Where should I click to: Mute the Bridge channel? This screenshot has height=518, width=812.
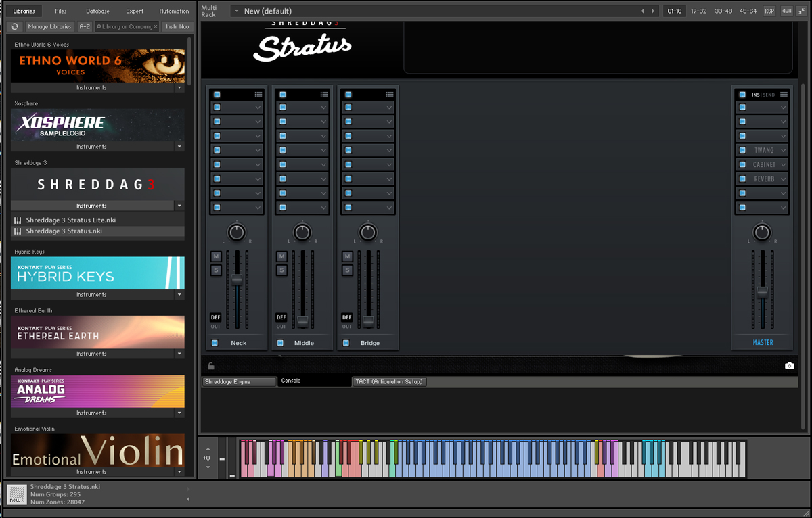(347, 256)
